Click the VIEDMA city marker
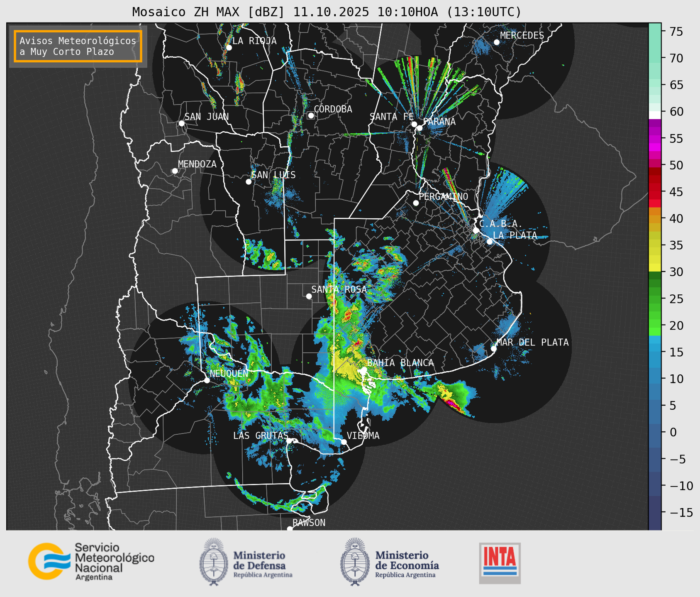This screenshot has height=597, width=700. (344, 442)
